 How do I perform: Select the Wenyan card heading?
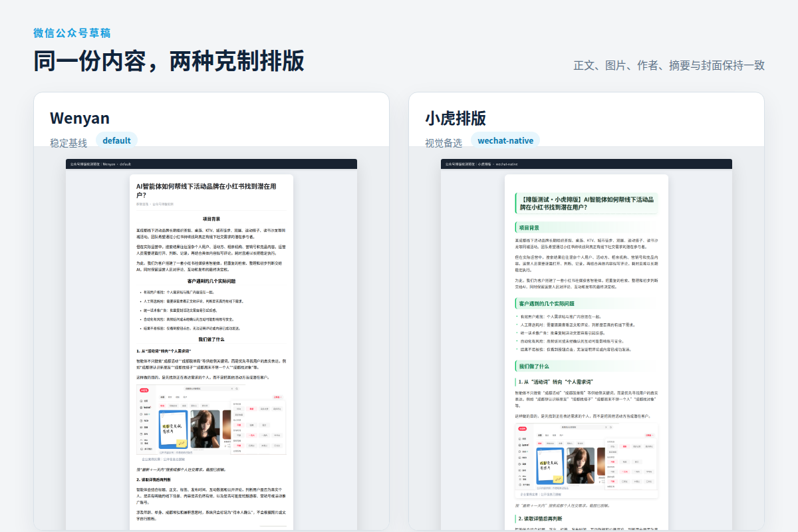[x=80, y=118]
